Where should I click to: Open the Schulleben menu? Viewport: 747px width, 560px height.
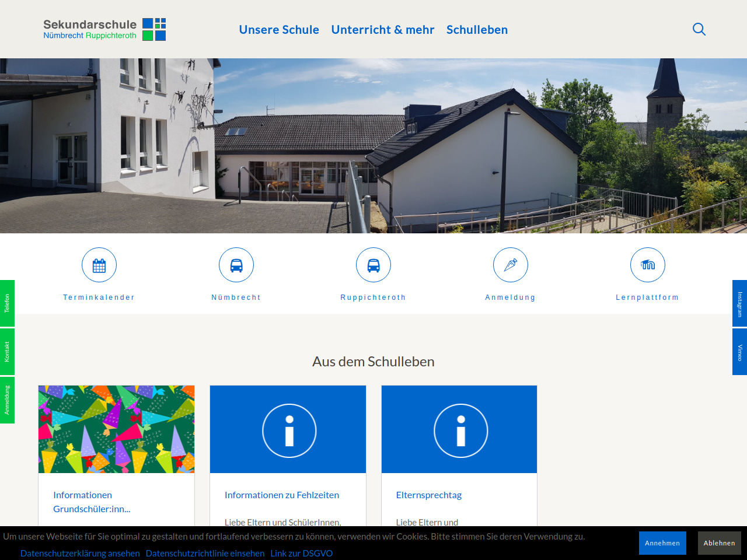click(477, 30)
